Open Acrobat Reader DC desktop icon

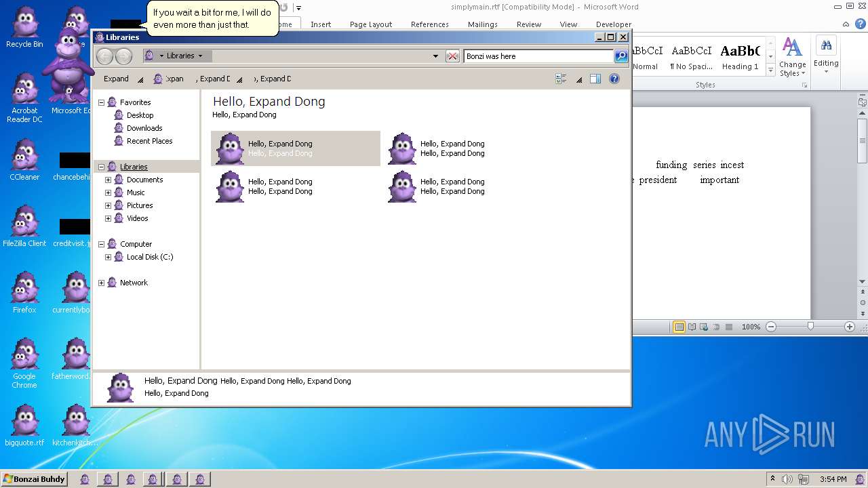pyautogui.click(x=24, y=98)
